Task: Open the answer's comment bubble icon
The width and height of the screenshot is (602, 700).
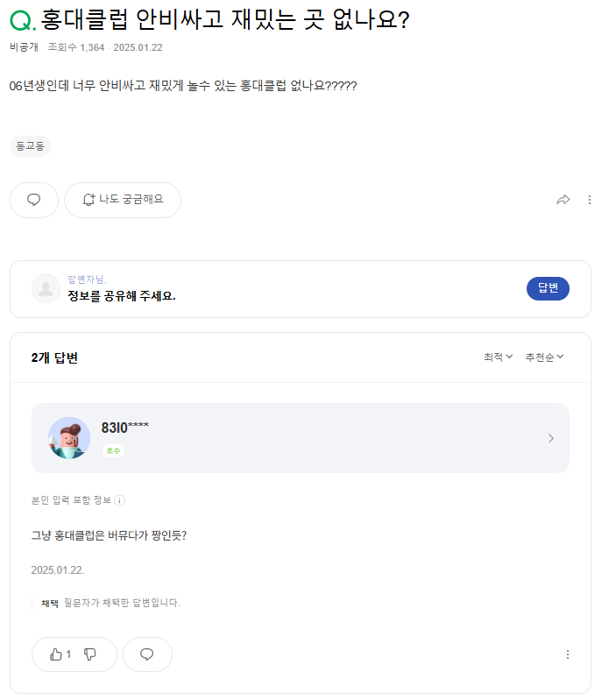Action: [147, 654]
